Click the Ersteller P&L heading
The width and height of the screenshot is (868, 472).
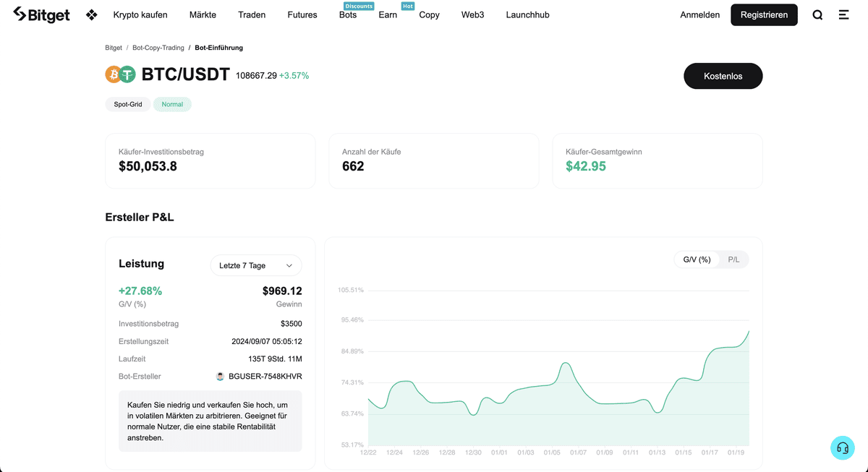click(140, 217)
